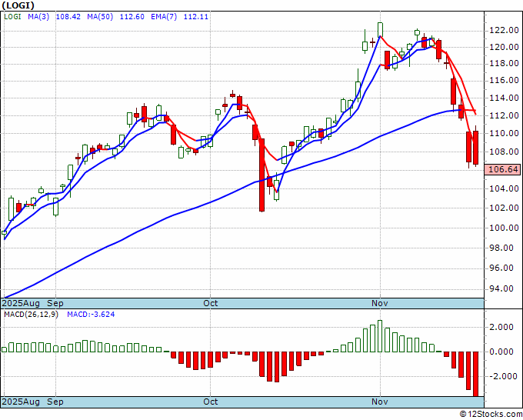Click the 114.00 price axis label
Viewport: 523px width, 420px height.
pyautogui.click(x=504, y=98)
